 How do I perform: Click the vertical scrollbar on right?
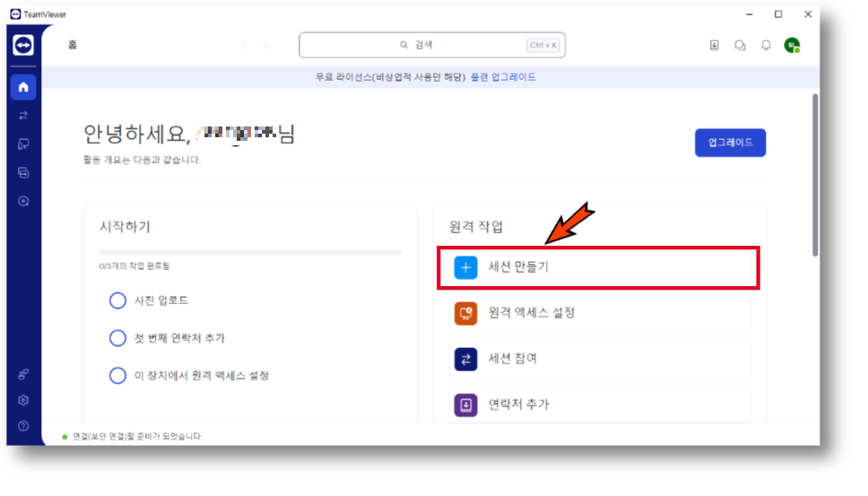815,175
